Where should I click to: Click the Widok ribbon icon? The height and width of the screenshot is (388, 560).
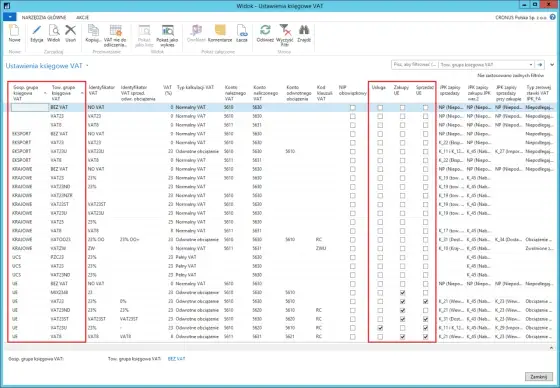[x=54, y=31]
